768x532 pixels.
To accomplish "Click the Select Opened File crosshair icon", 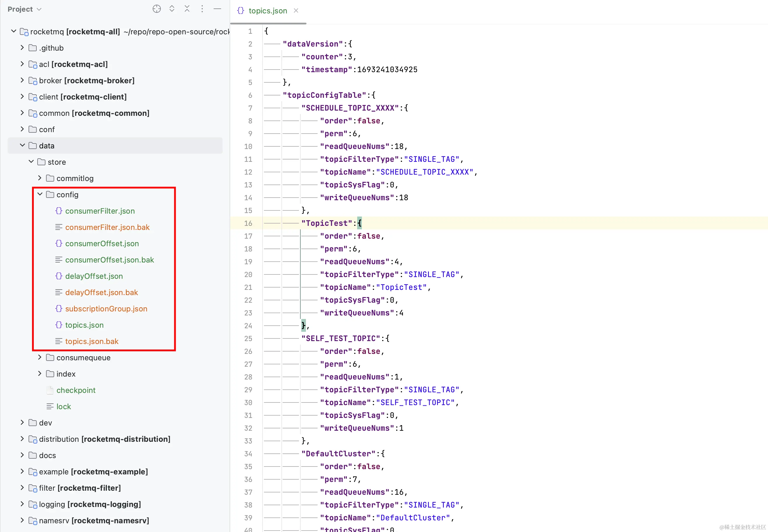I will tap(156, 9).
